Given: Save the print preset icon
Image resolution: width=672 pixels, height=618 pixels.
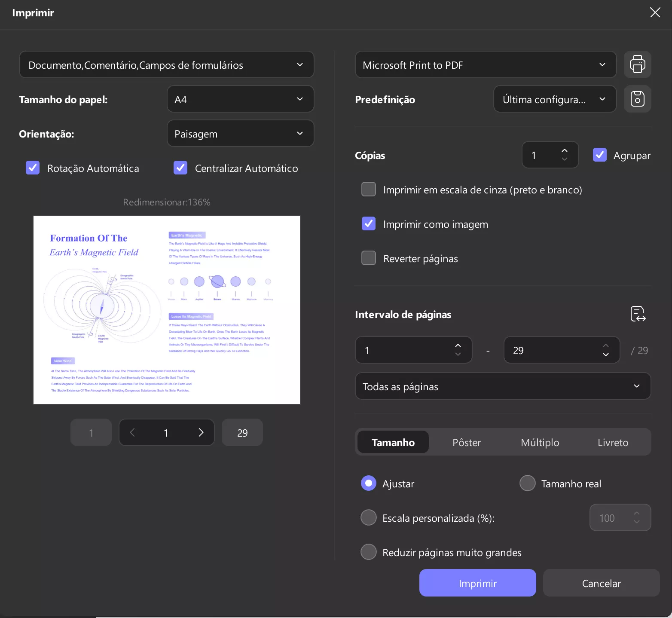Looking at the screenshot, I should 637,99.
